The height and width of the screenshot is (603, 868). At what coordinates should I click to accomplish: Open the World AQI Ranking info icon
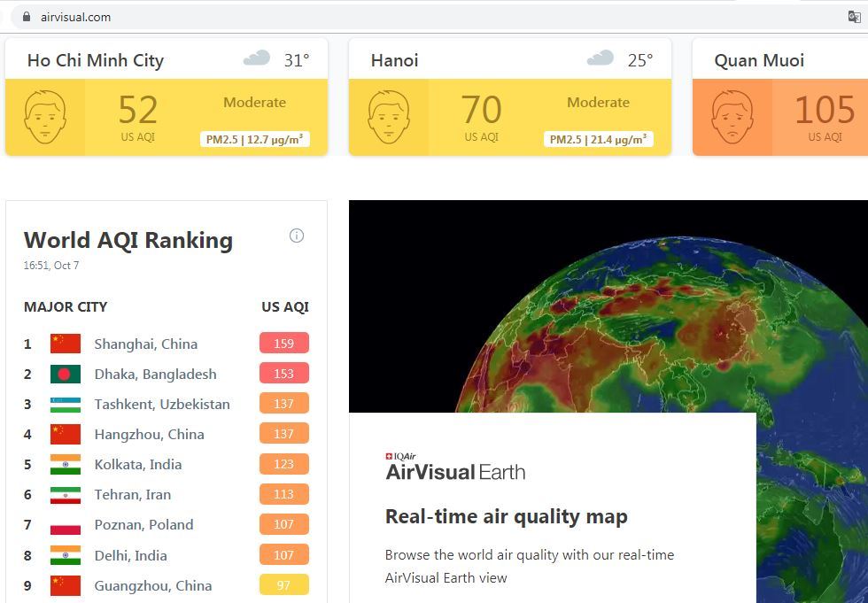297,236
